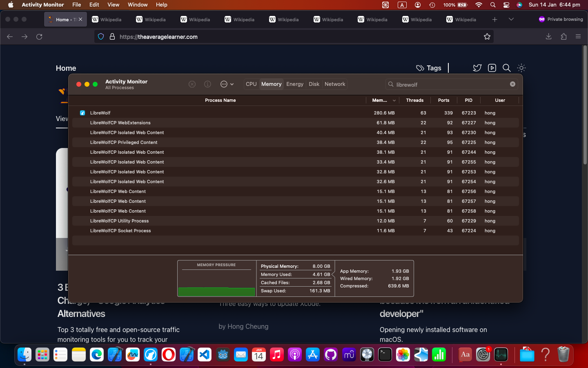Viewport: 588px width, 368px height.
Task: Open the browser hamburger application menu
Action: [578, 37]
